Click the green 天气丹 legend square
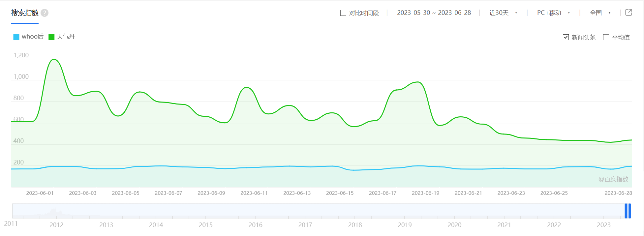The image size is (644, 236). coord(51,37)
